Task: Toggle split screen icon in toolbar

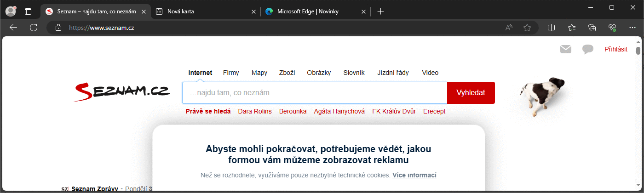Action: 551,28
